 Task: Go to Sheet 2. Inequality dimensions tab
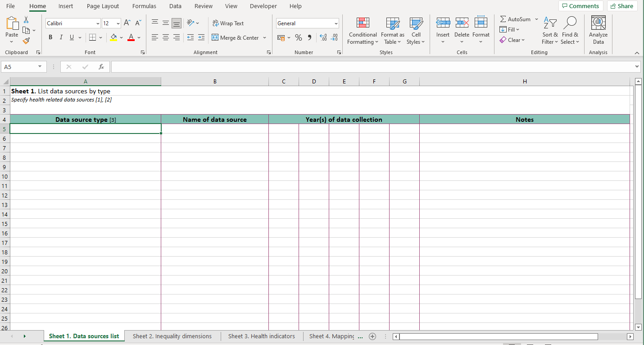(x=172, y=336)
